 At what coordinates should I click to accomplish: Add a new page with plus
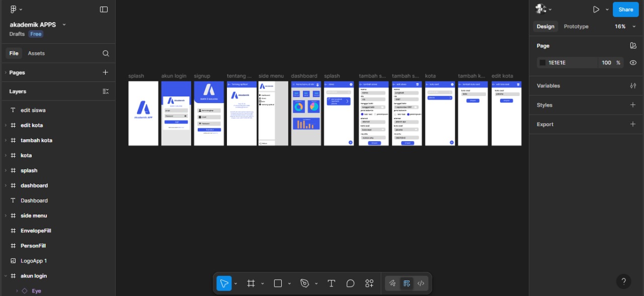[x=105, y=72]
